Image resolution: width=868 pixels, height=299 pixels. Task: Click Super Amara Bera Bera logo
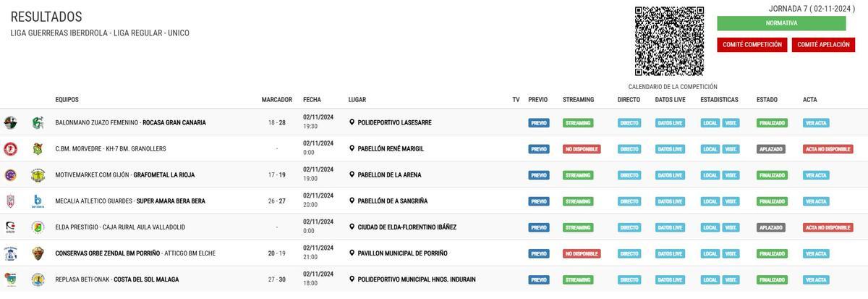click(x=38, y=201)
